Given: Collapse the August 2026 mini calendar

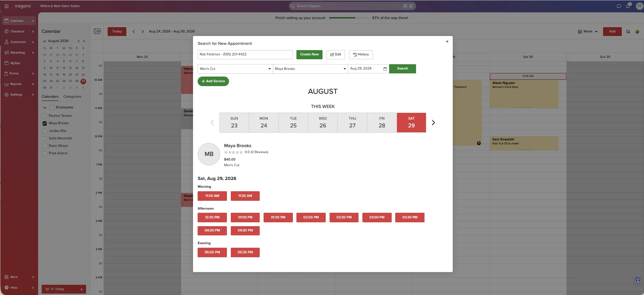Looking at the screenshot, I should [x=44, y=41].
